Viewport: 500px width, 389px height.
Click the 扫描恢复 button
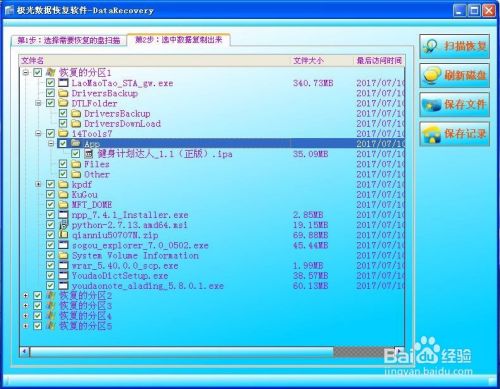tap(454, 46)
